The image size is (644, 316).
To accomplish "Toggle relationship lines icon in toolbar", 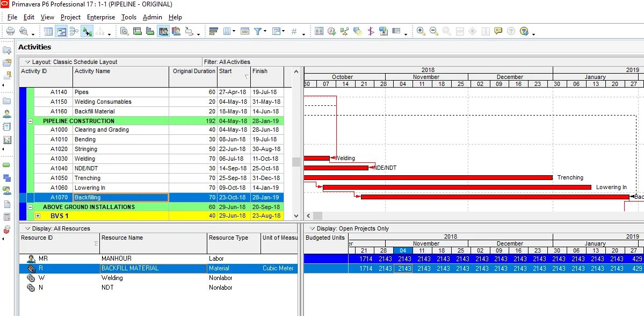I will 86,31.
